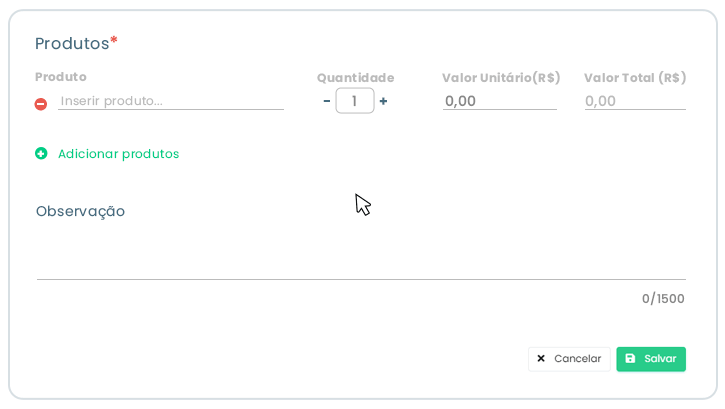Click the Quantidade column label
The height and width of the screenshot is (409, 725).
coord(355,77)
